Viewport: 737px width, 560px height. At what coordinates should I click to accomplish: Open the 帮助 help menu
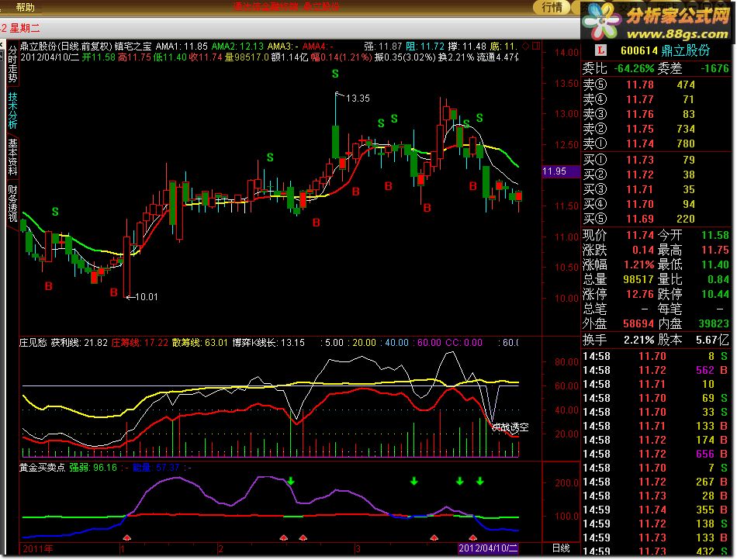point(26,7)
